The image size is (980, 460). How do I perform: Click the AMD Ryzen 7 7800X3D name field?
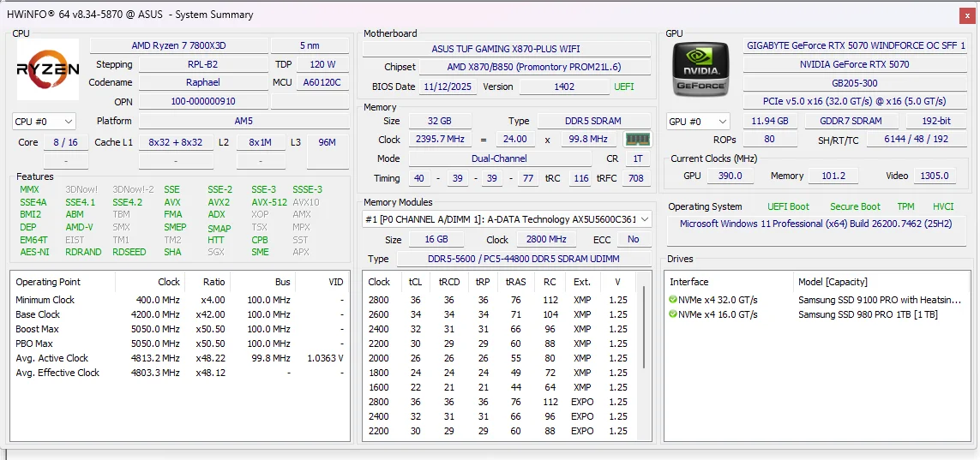click(178, 45)
